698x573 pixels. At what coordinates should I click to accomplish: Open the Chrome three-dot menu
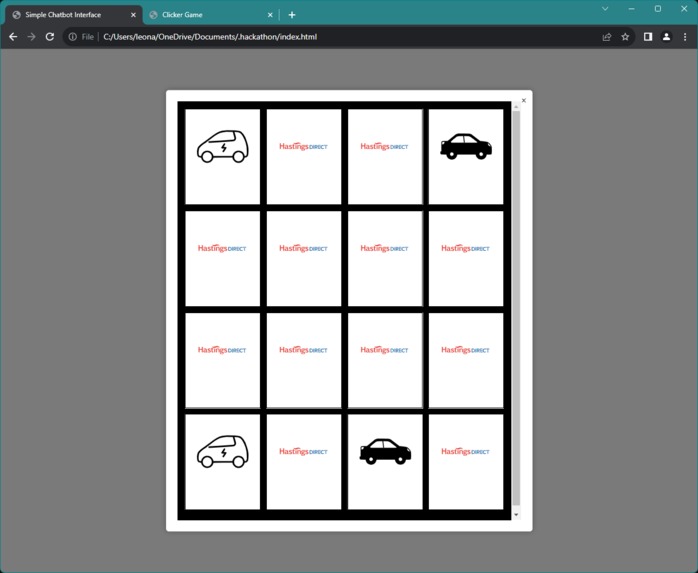pyautogui.click(x=685, y=37)
